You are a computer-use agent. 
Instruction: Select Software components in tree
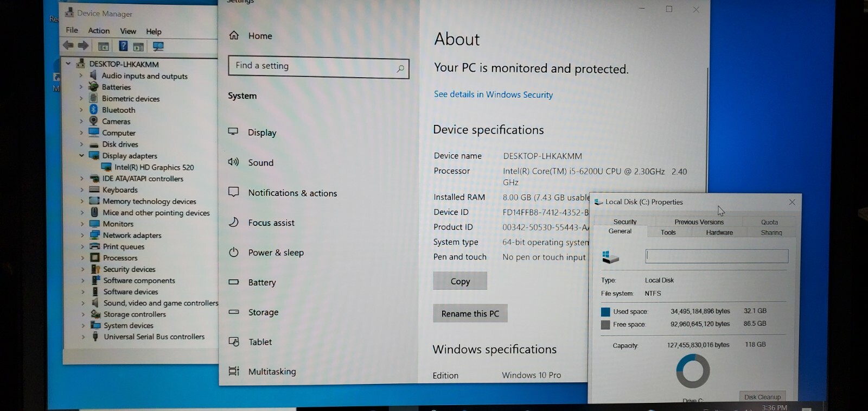coord(139,280)
